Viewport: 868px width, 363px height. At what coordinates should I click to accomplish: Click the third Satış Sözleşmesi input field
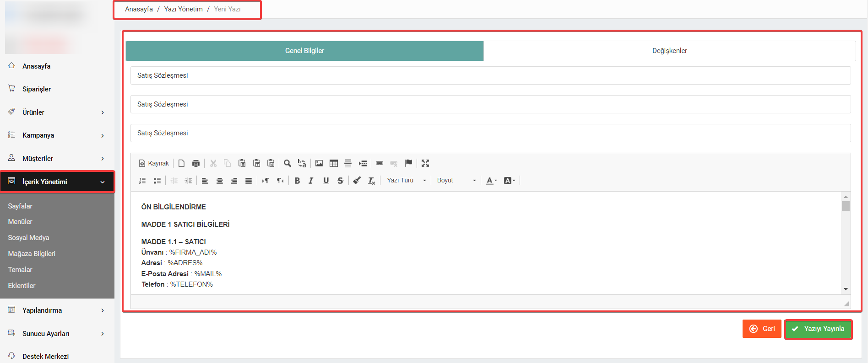490,133
